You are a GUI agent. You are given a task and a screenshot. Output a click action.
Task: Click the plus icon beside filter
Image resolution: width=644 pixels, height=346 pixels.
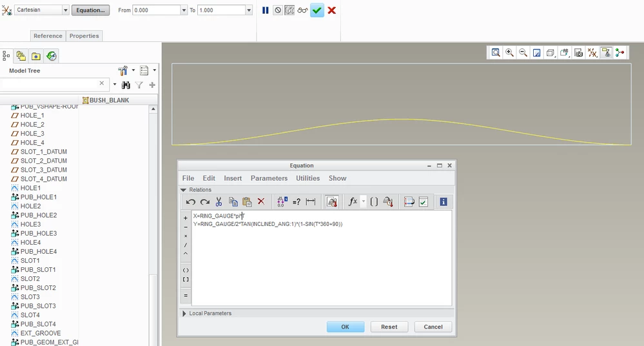point(152,85)
